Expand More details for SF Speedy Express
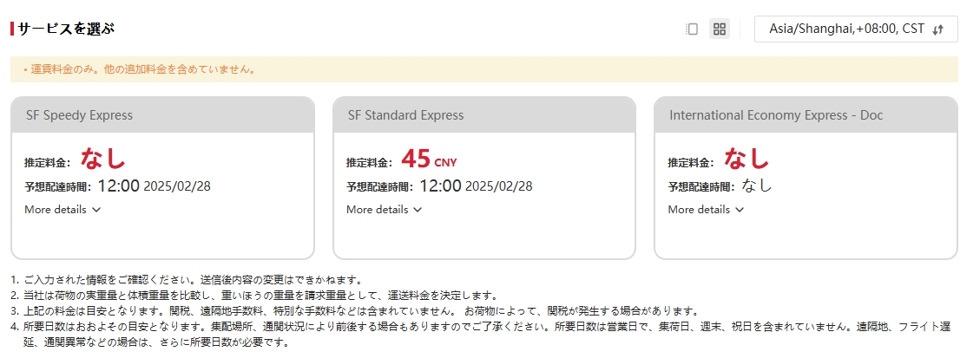This screenshot has width=980, height=358. tap(63, 209)
